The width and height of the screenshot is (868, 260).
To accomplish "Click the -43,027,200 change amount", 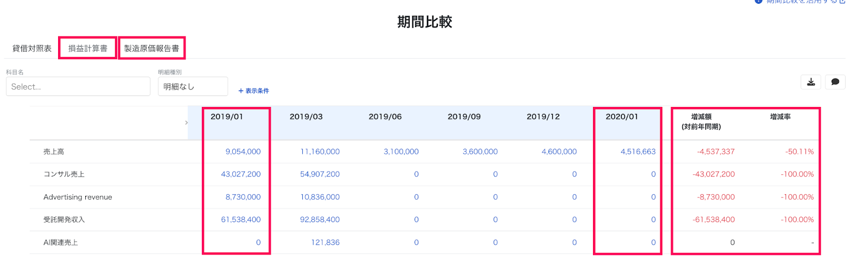I will pos(713,174).
